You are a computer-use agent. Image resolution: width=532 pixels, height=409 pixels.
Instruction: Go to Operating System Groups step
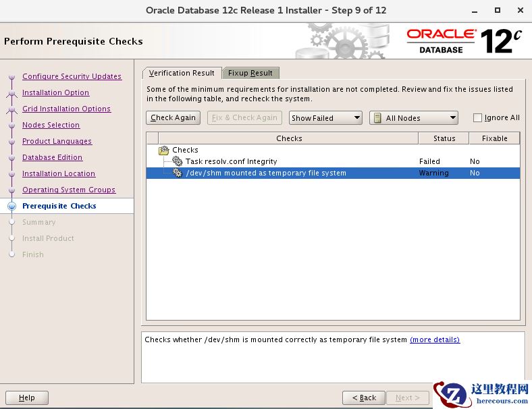(x=69, y=190)
